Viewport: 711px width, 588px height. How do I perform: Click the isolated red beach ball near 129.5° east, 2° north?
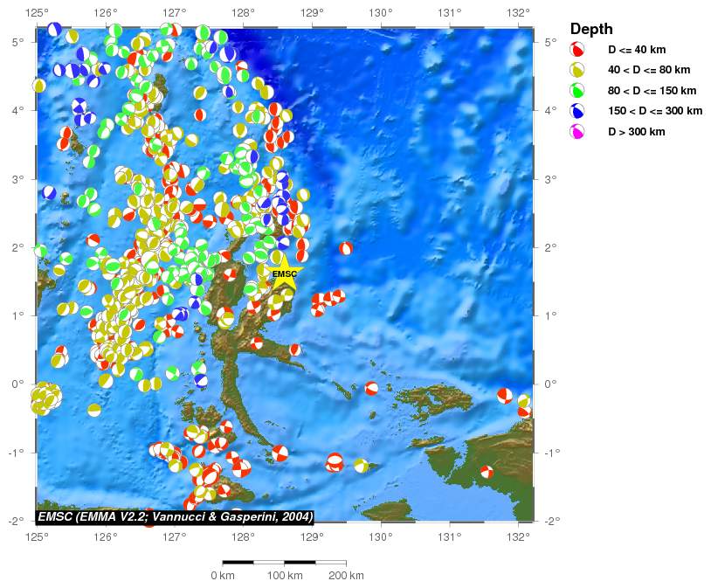(346, 249)
